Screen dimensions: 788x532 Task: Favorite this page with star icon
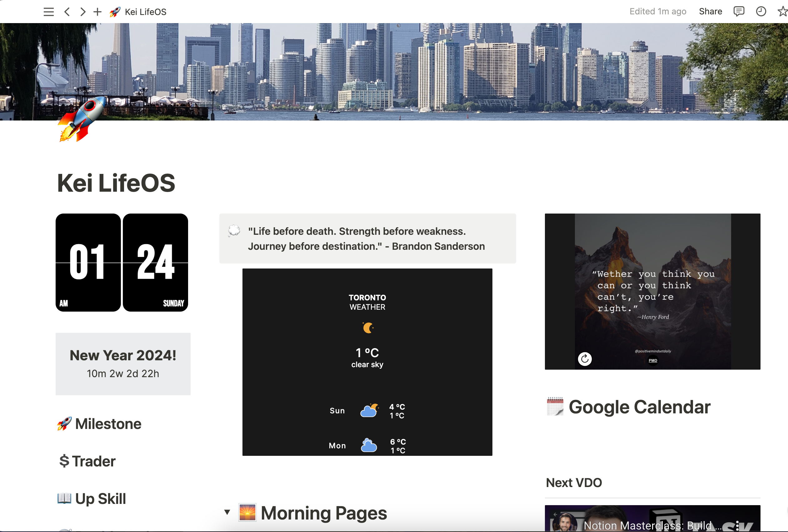(x=782, y=12)
